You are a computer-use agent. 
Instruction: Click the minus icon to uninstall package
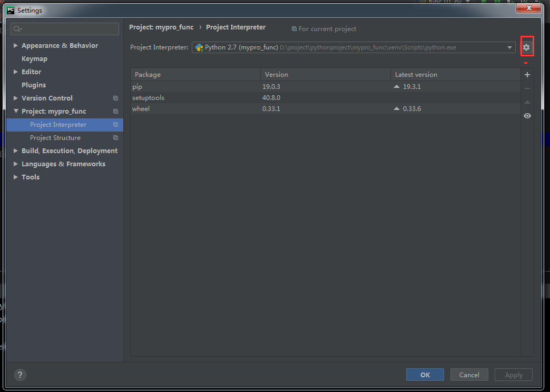click(527, 88)
